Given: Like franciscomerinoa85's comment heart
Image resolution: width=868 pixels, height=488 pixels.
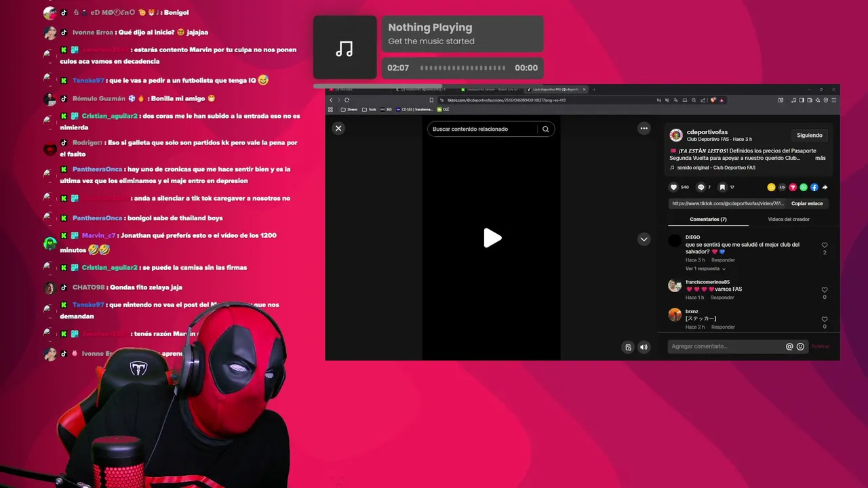Looking at the screenshot, I should 825,290.
